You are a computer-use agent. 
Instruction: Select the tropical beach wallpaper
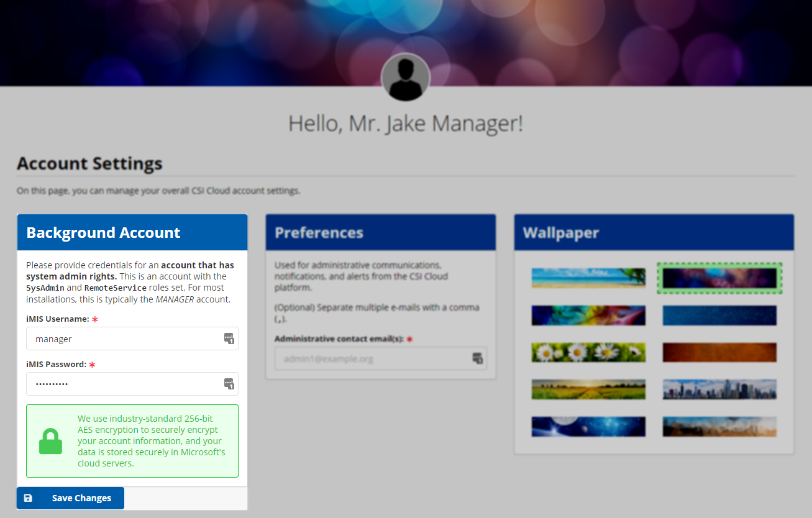click(588, 278)
